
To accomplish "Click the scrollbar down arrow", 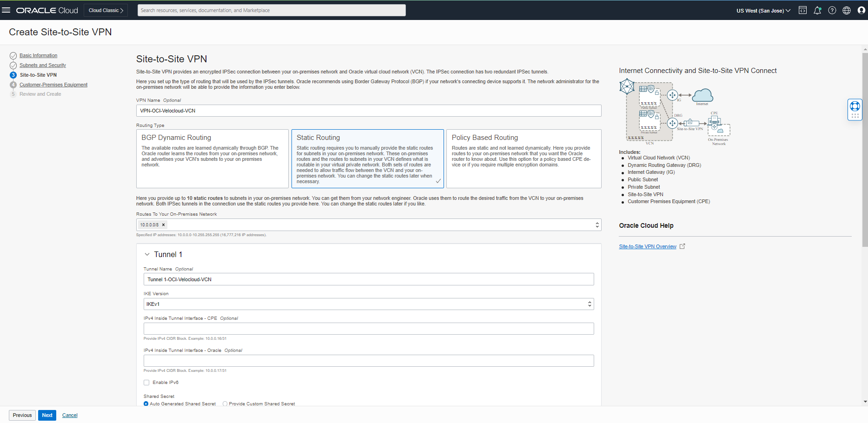I will tap(865, 402).
